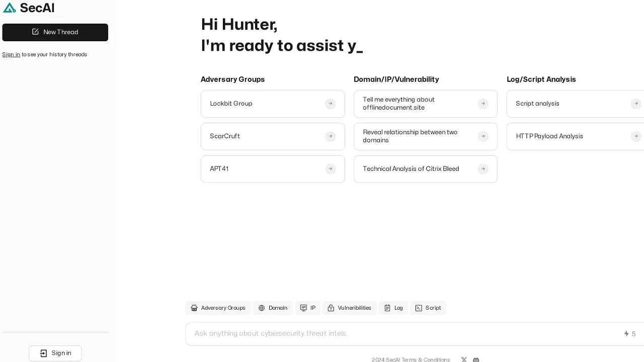Pick the Log category chip
Viewport: 644px width, 362px height.
click(x=393, y=308)
